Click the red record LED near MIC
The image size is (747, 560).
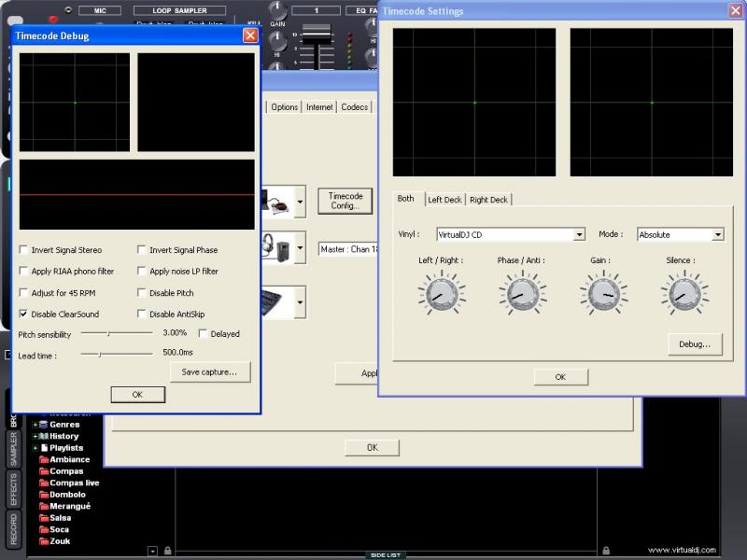click(x=53, y=20)
